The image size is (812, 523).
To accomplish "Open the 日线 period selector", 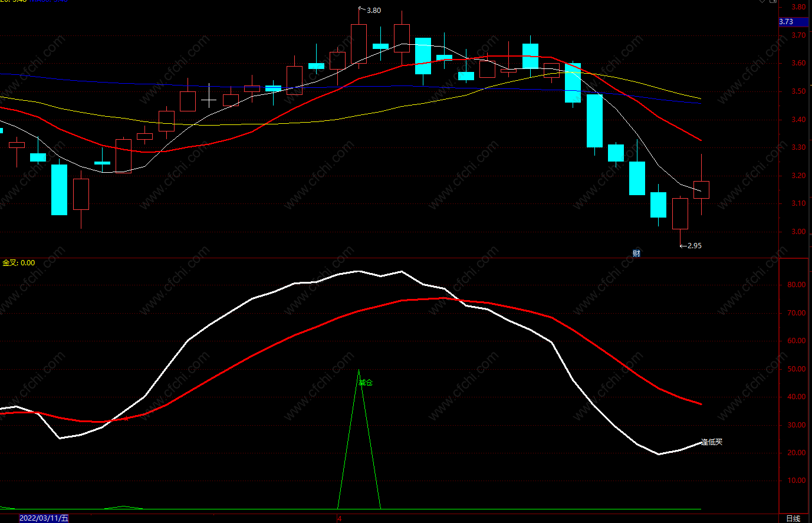I will click(793, 518).
